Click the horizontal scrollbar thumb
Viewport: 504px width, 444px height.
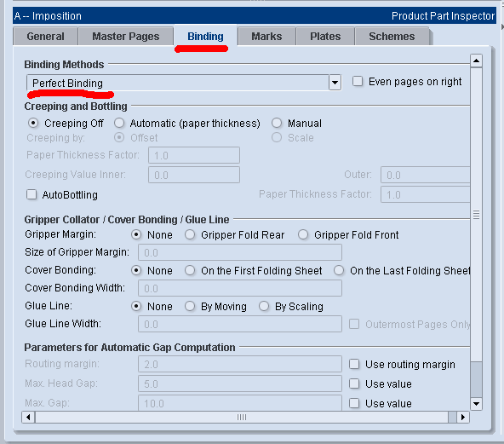pos(242,418)
